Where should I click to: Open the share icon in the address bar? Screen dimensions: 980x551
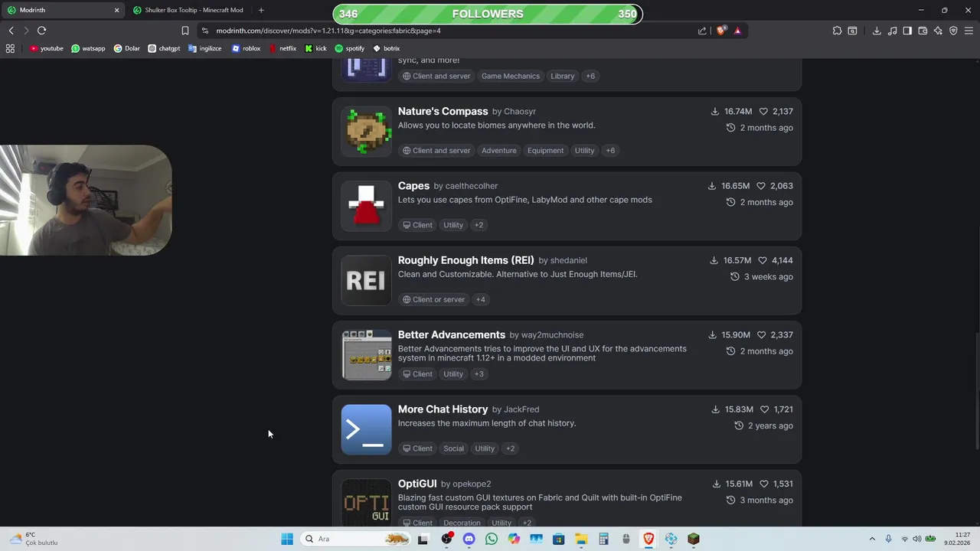(x=702, y=31)
